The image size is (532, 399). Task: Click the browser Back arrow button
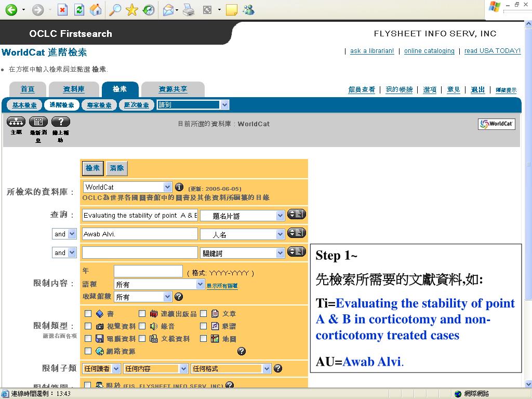[11, 10]
